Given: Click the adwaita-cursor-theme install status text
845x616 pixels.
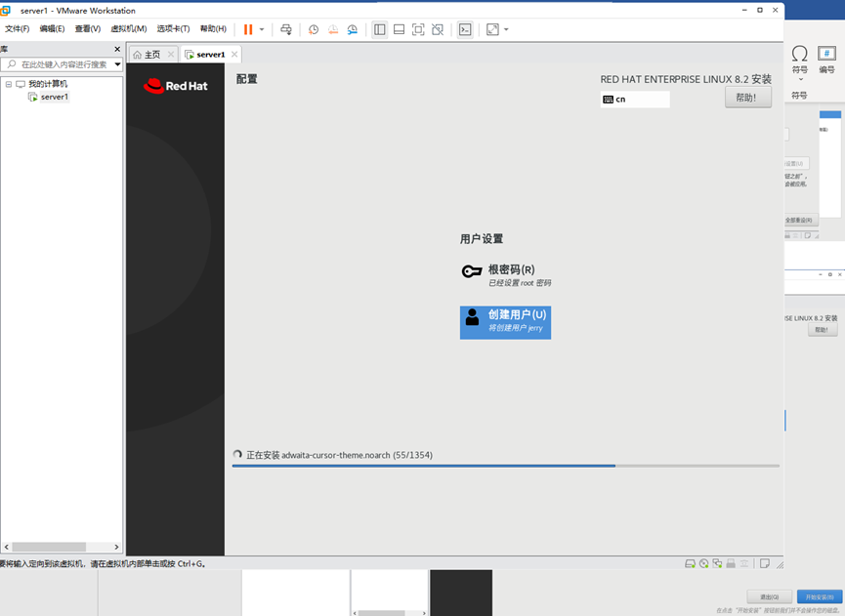Looking at the screenshot, I should click(340, 455).
